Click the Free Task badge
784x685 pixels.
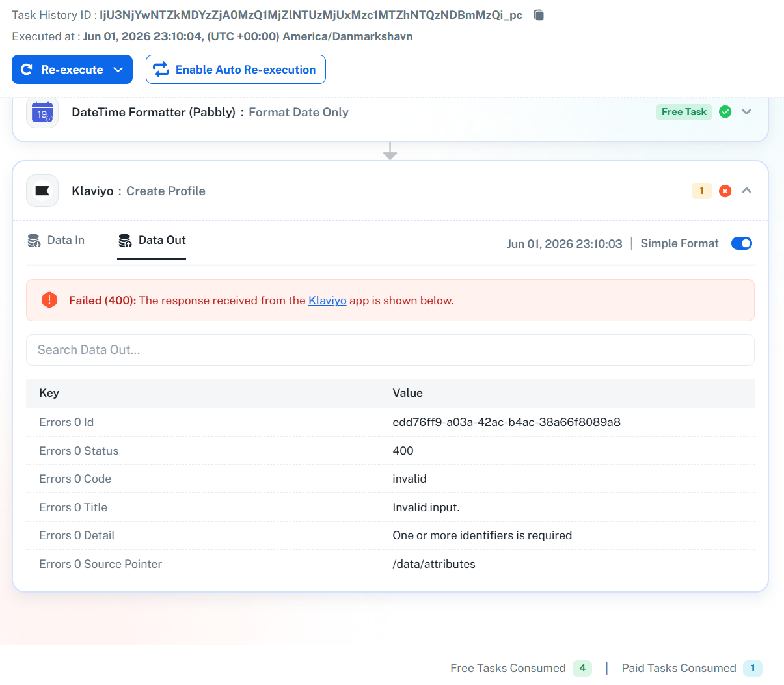coord(684,112)
